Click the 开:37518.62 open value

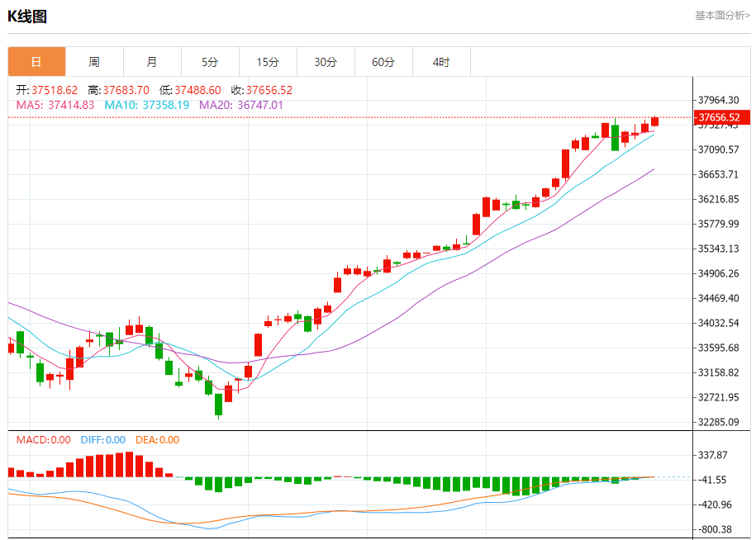(x=47, y=90)
